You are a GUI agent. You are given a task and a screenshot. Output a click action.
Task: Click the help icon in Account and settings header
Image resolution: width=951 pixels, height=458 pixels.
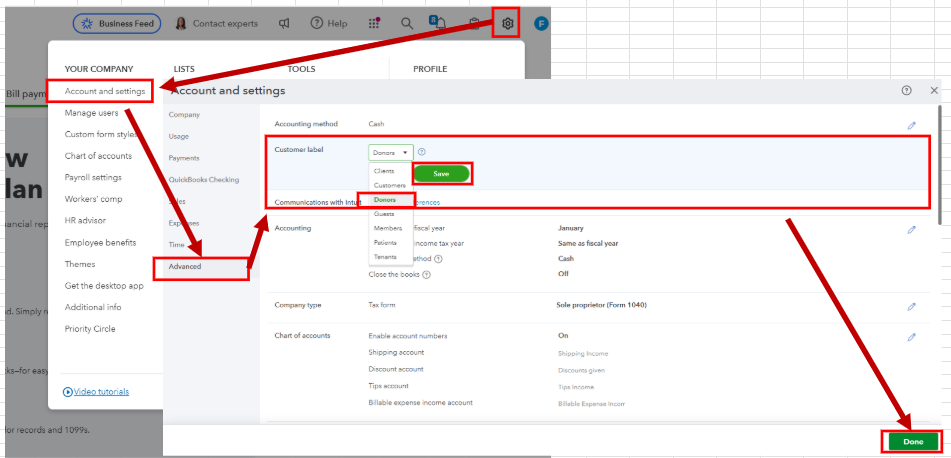point(907,90)
